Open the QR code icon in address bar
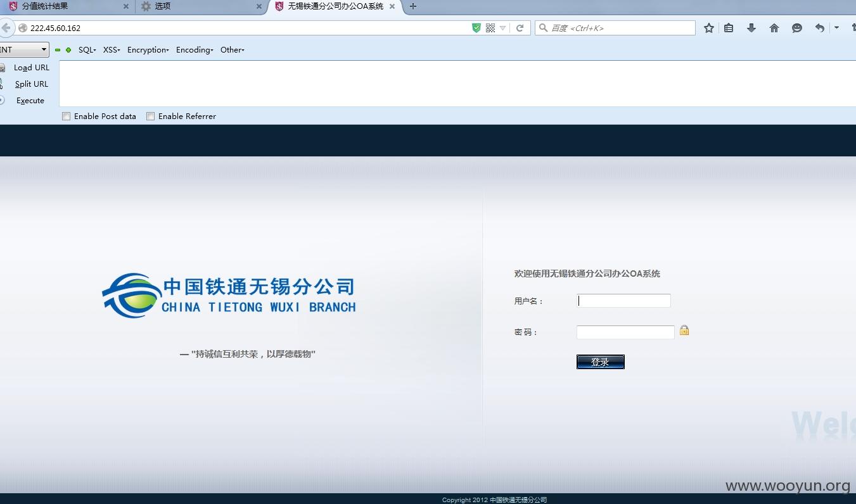Screen dimensions: 856x504 490,28
